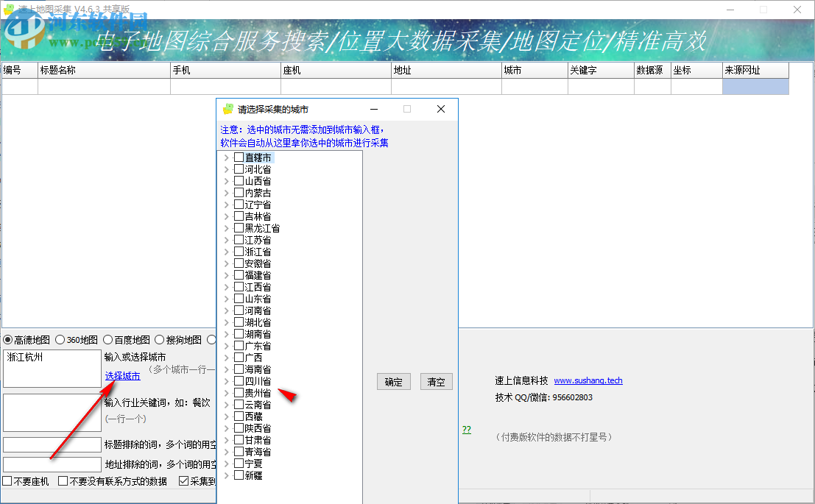
Task: Click the 标题名称 column header
Action: pyautogui.click(x=103, y=70)
